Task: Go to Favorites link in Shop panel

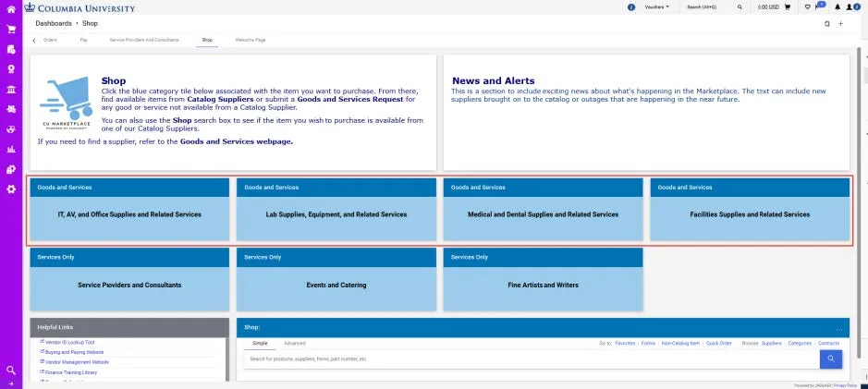Action: click(625, 343)
